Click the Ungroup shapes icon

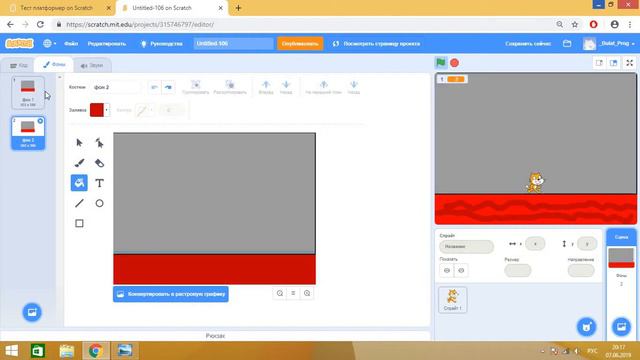point(230,87)
